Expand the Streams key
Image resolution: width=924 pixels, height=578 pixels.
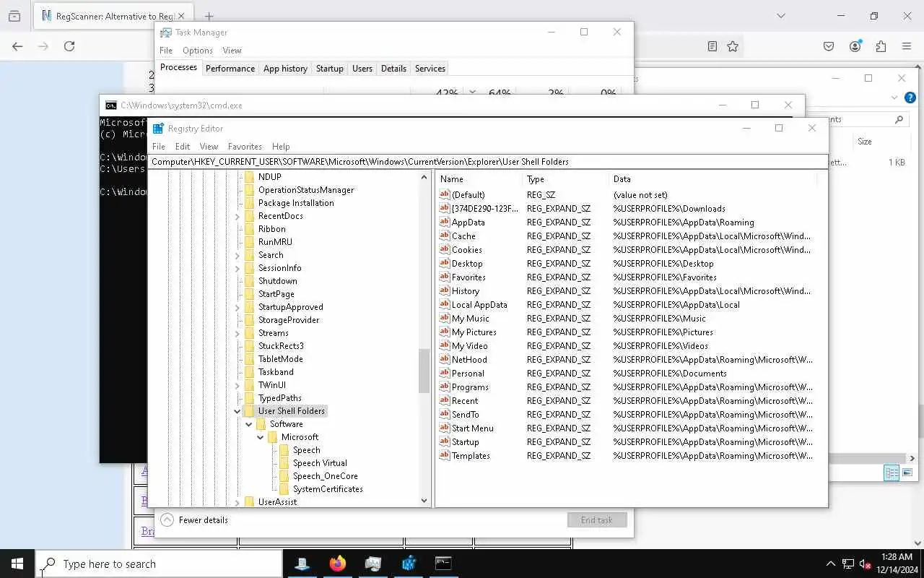point(237,333)
